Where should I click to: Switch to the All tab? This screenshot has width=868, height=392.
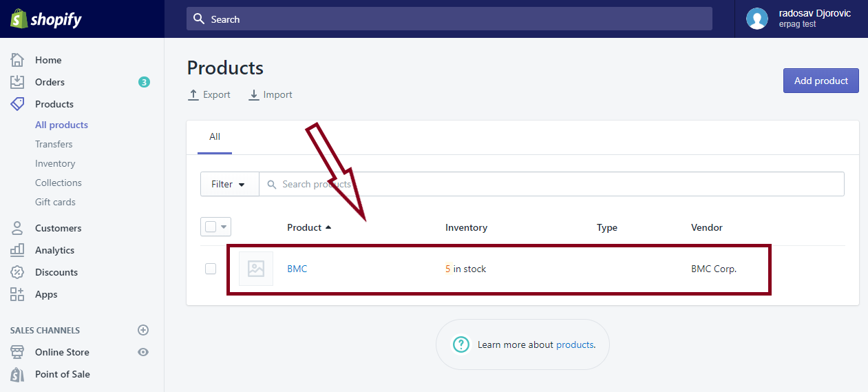(215, 136)
